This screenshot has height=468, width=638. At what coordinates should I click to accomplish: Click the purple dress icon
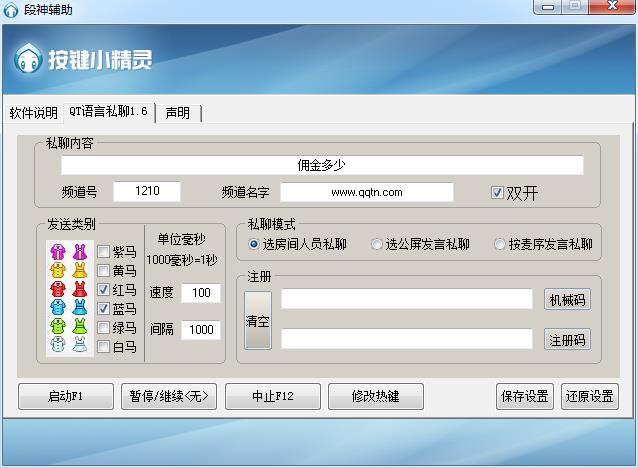(79, 252)
